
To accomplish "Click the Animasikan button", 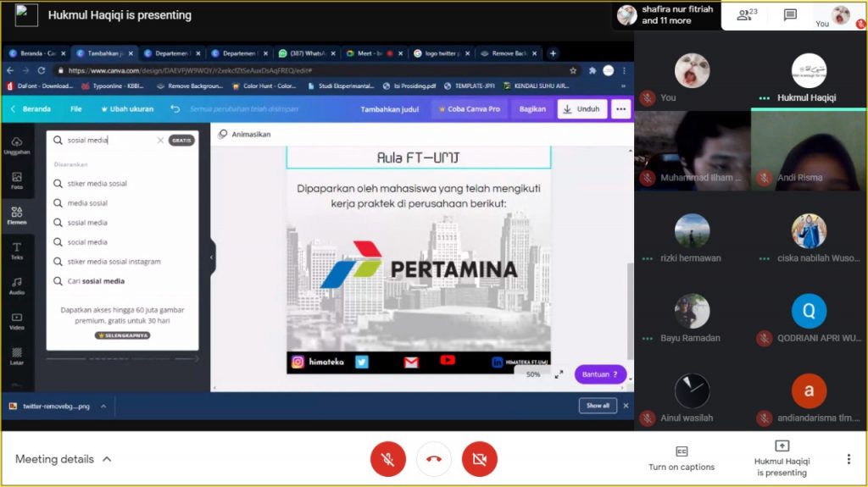I will [x=244, y=134].
